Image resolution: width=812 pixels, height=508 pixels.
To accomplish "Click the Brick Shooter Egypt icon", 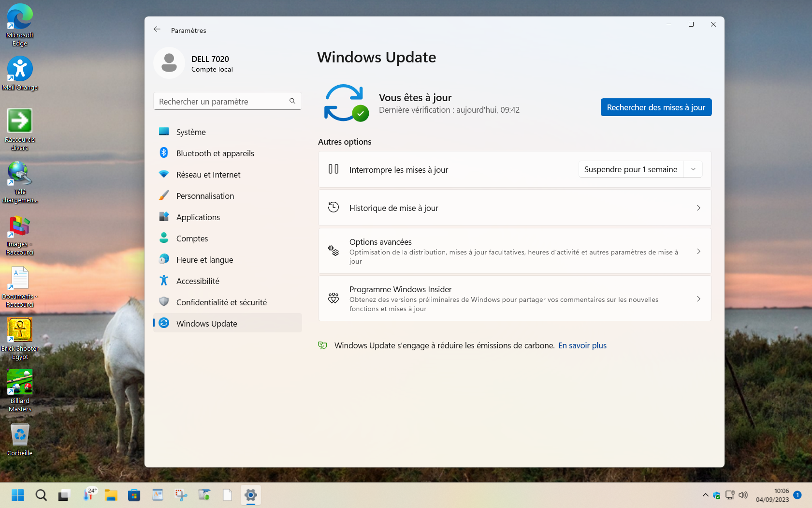I will tap(20, 339).
